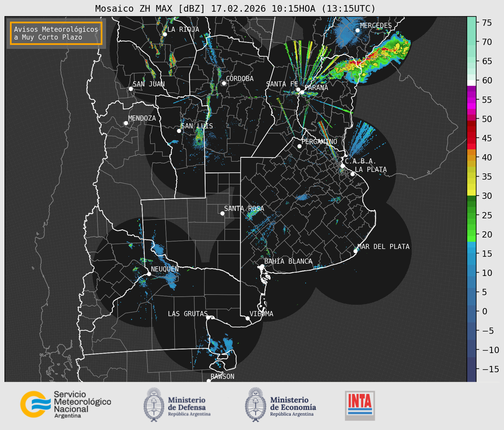504x430 pixels.
Task: Click the C.A.B.A. city marker dot
Action: click(343, 166)
